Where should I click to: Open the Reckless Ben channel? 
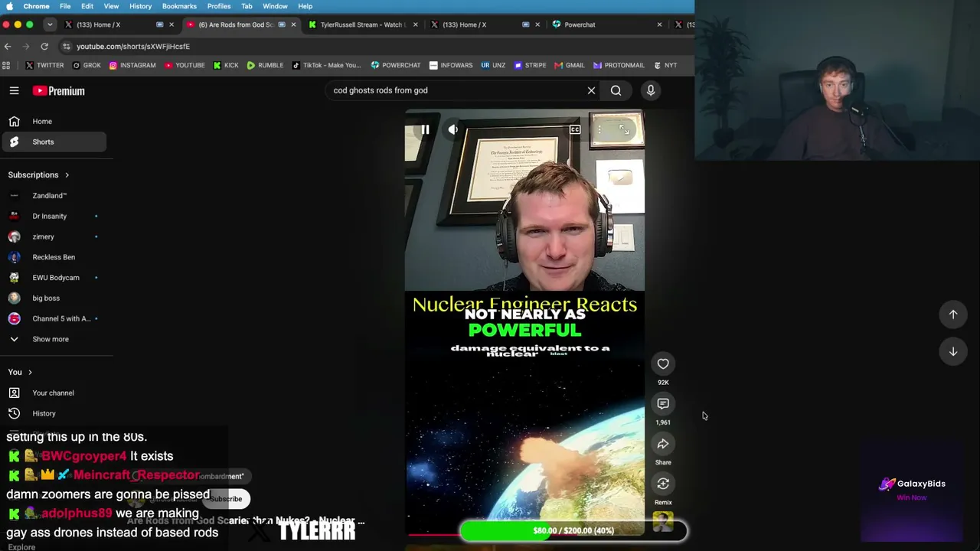[54, 257]
